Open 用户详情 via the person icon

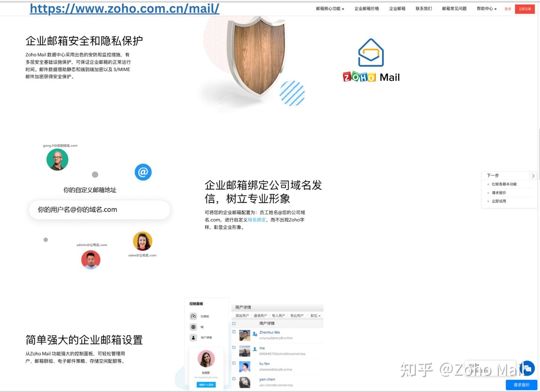pos(193,338)
